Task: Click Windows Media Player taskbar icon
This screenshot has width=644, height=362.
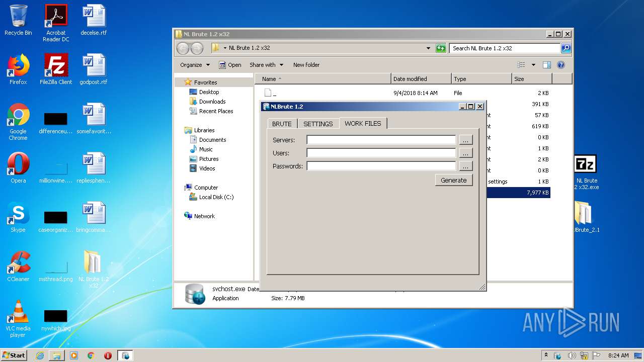Action: [74, 355]
